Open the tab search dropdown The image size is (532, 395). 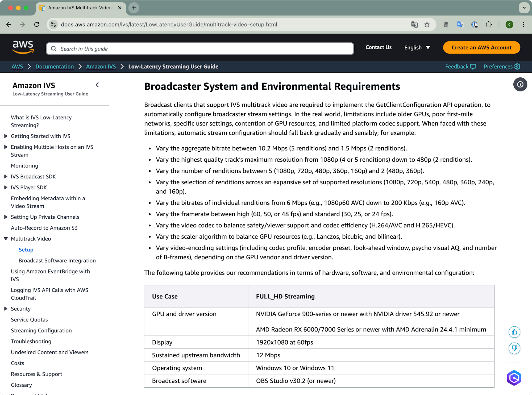click(x=524, y=8)
